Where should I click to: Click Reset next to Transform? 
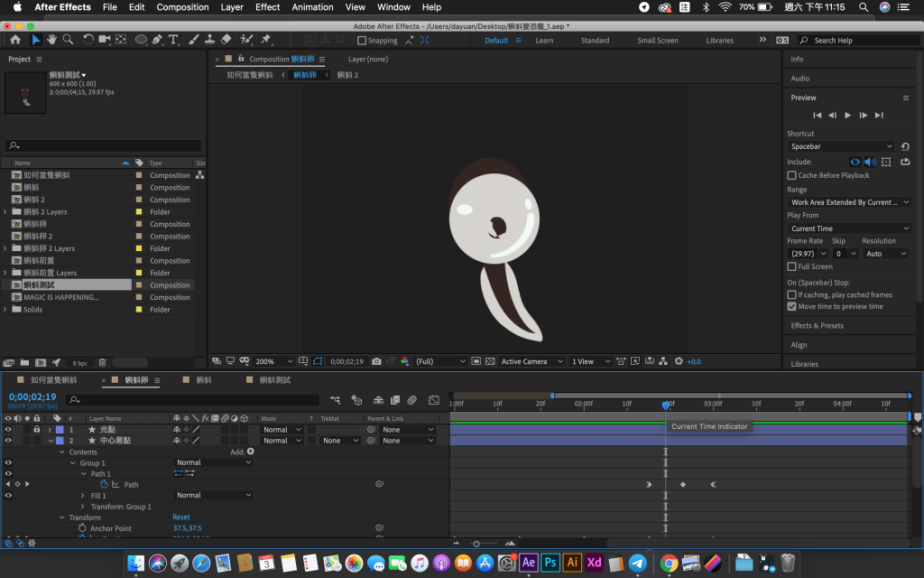[180, 517]
